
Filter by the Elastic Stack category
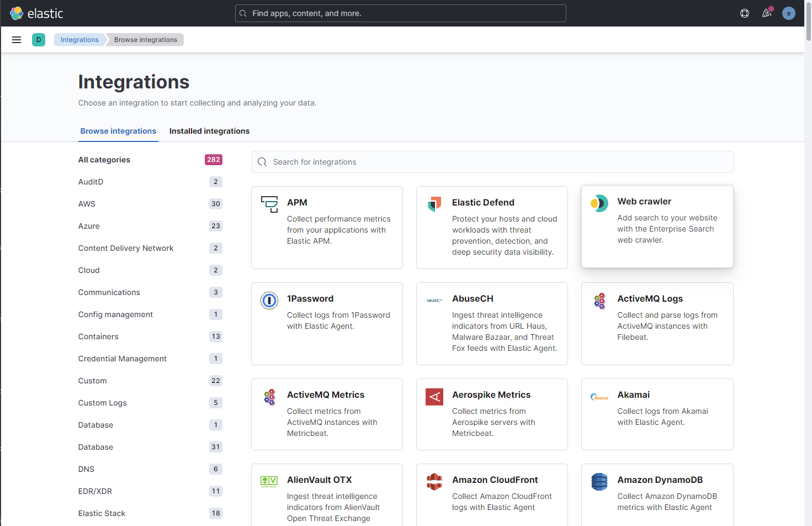tap(150, 513)
